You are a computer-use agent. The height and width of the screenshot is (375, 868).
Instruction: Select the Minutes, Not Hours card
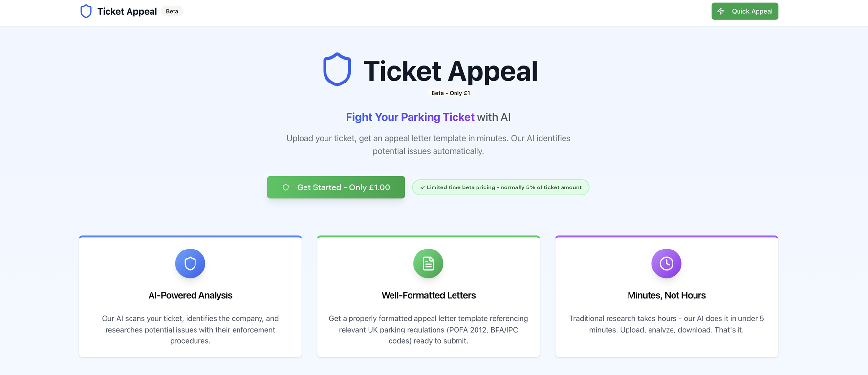(x=666, y=296)
